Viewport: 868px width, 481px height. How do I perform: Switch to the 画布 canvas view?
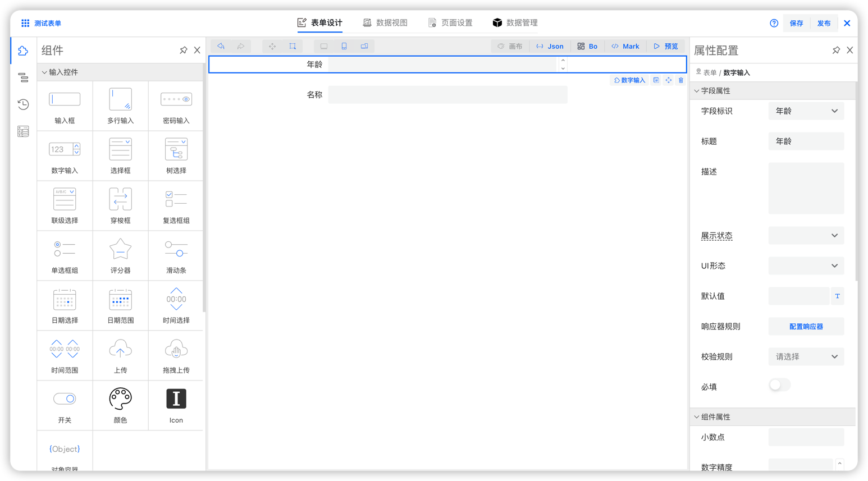pyautogui.click(x=510, y=47)
